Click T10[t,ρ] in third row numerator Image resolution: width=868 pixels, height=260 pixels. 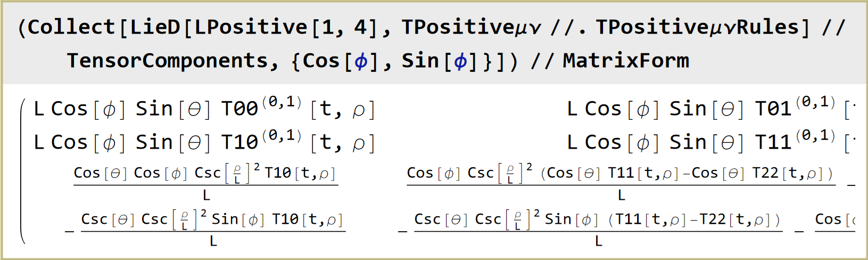tap(300, 173)
